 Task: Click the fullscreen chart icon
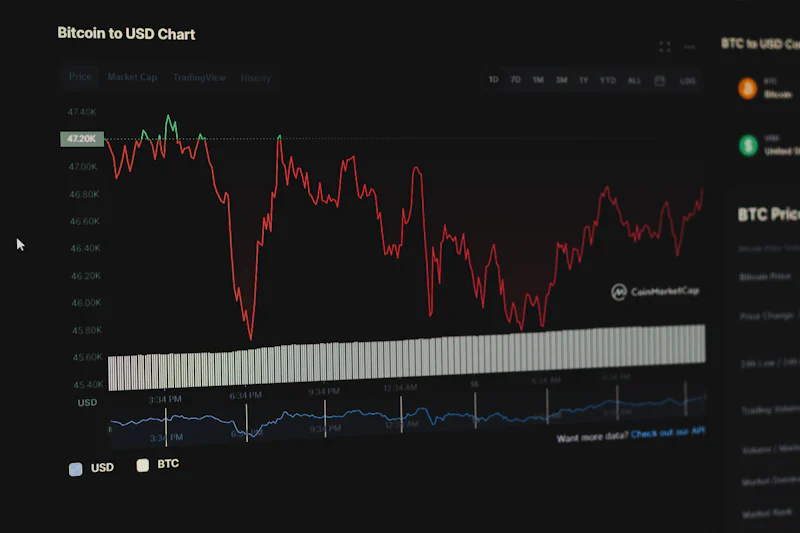tap(665, 47)
